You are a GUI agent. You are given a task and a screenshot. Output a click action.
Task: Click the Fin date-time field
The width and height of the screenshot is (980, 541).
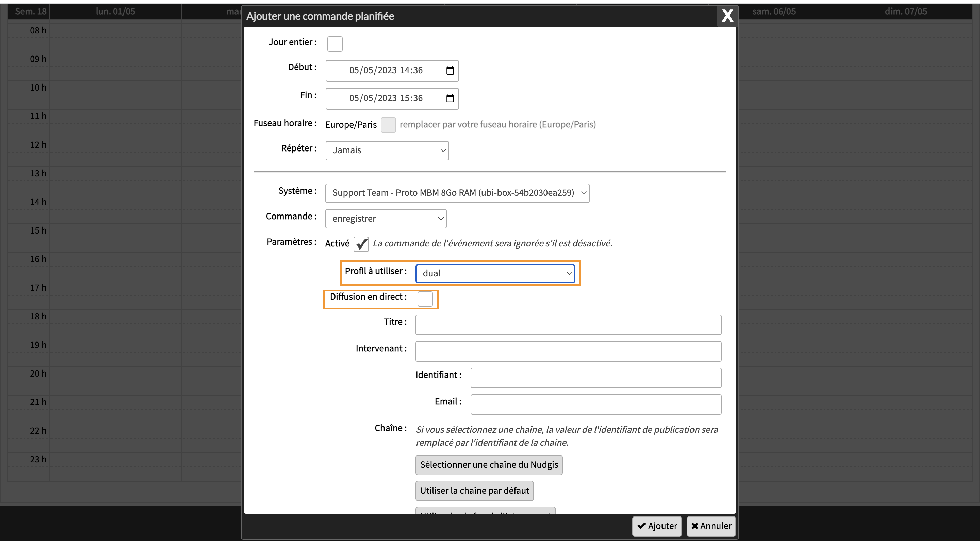(392, 99)
